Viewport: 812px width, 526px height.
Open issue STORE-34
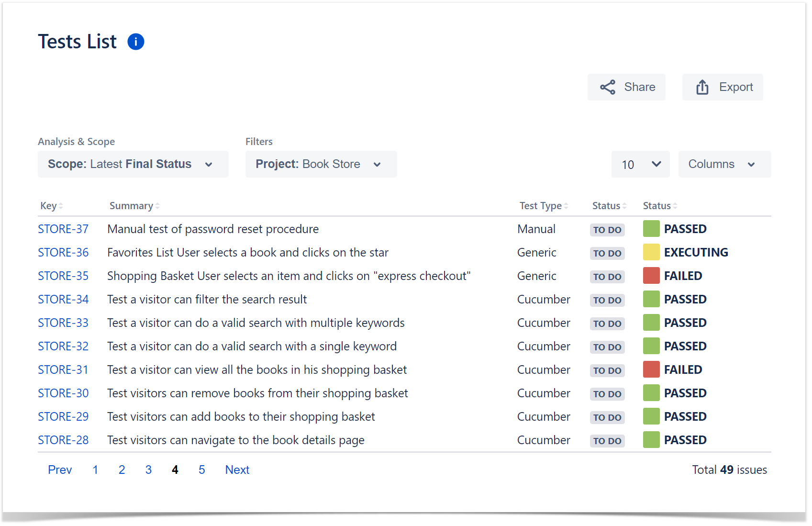(63, 300)
